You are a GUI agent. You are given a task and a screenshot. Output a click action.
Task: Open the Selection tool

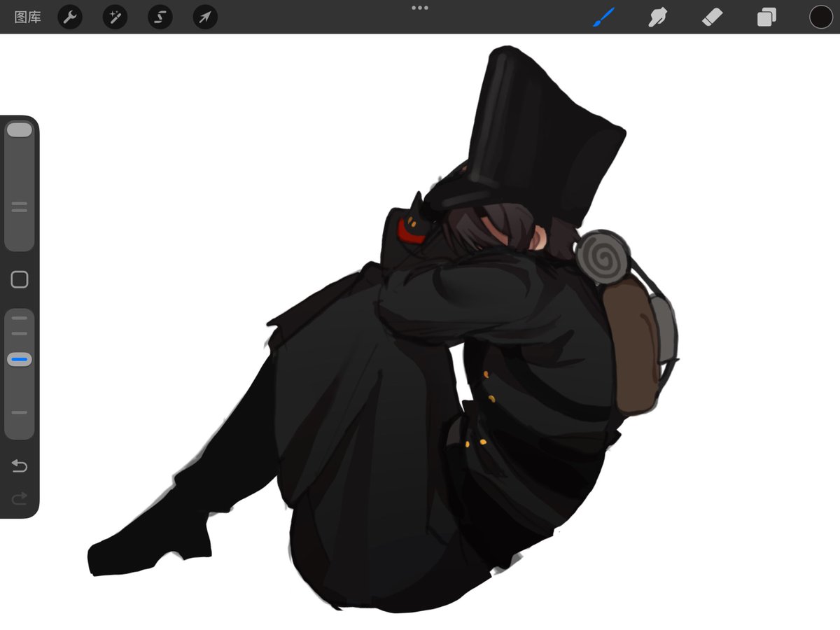pyautogui.click(x=160, y=17)
